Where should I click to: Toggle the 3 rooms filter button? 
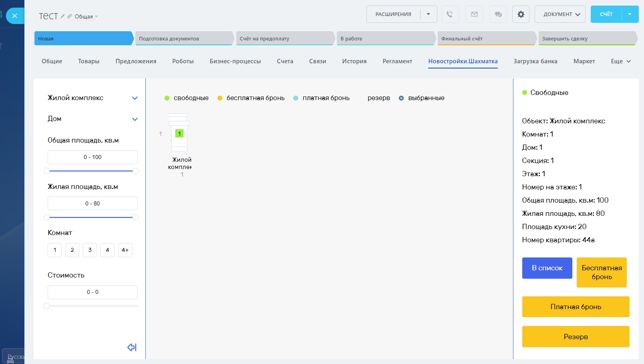point(90,250)
